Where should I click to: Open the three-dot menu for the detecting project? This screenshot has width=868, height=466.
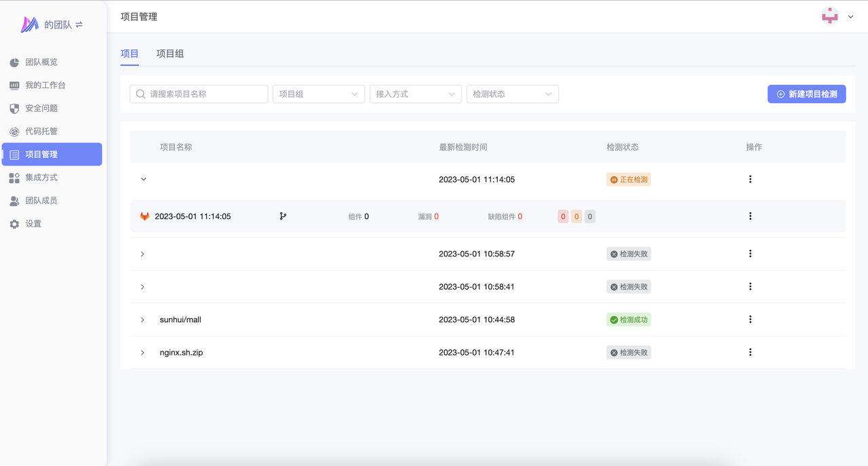[750, 180]
